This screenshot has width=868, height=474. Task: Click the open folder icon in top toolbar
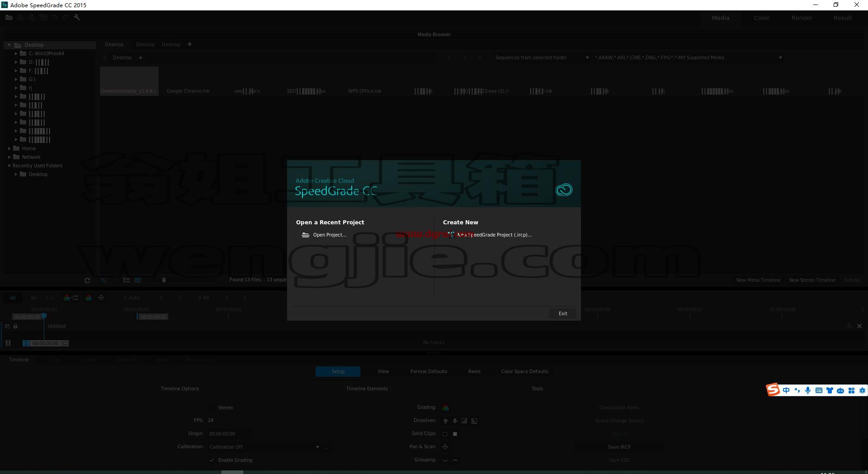[9, 18]
